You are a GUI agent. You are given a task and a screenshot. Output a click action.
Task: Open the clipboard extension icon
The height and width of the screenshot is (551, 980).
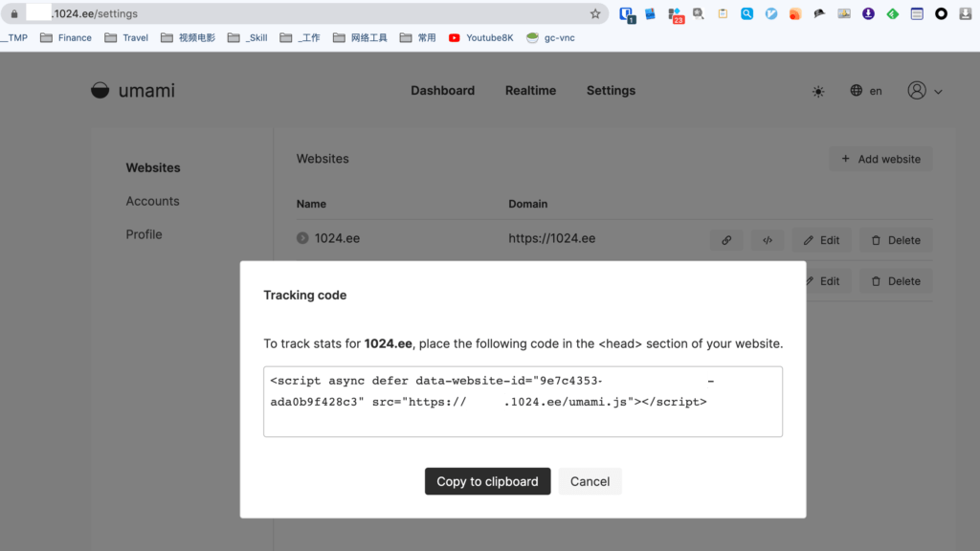coord(723,13)
